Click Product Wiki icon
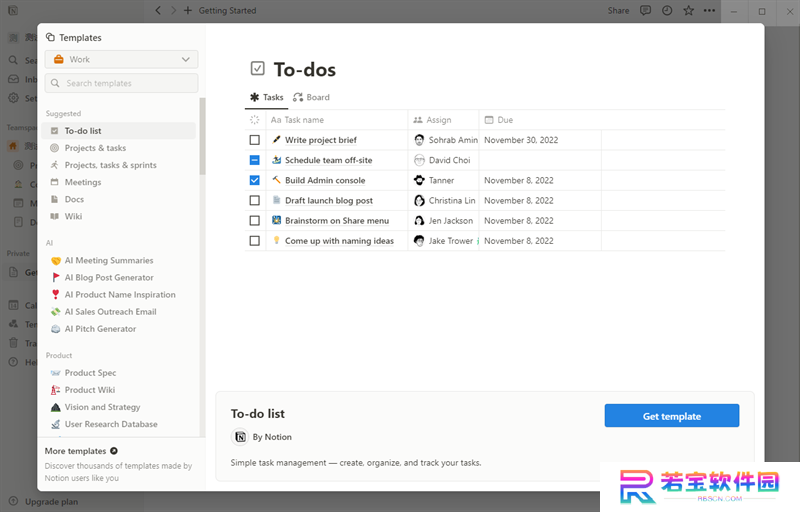This screenshot has height=512, width=800. coord(56,390)
